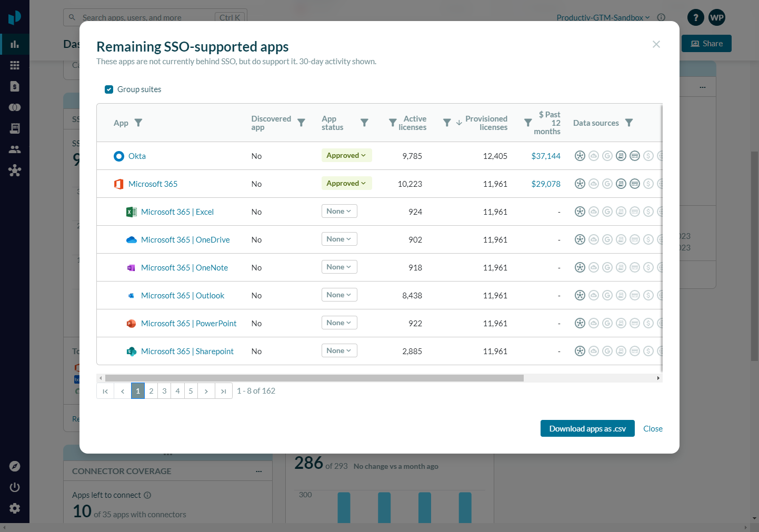Click the info icon next to Productiv-GTM-Sandbox
The height and width of the screenshot is (532, 759).
[661, 17]
